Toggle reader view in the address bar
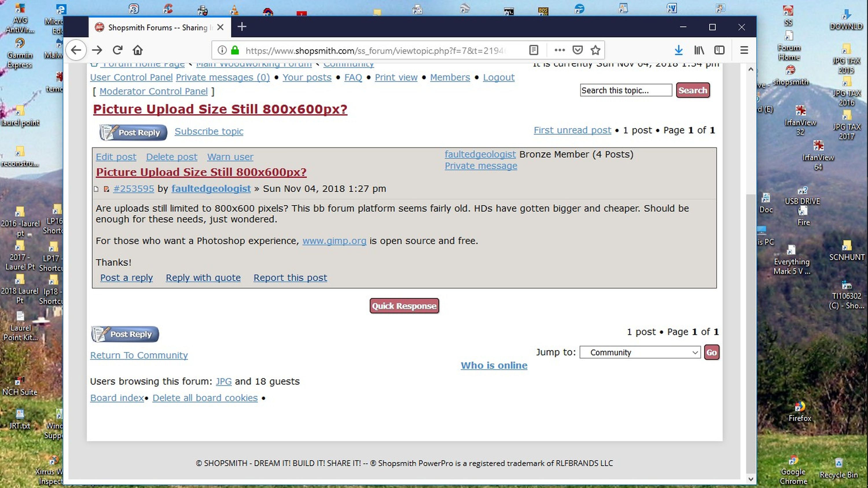The image size is (868, 488). [534, 50]
